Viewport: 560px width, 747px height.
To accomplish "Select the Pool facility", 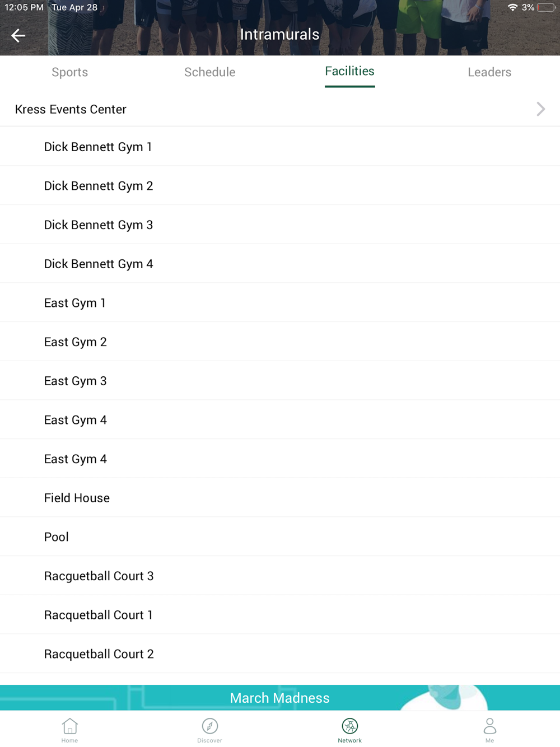I will (57, 537).
